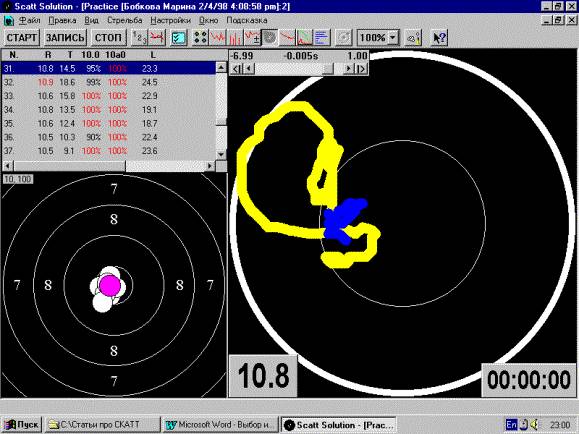The height and width of the screenshot is (434, 579).
Task: Open the checklist options icon
Action: [179, 38]
